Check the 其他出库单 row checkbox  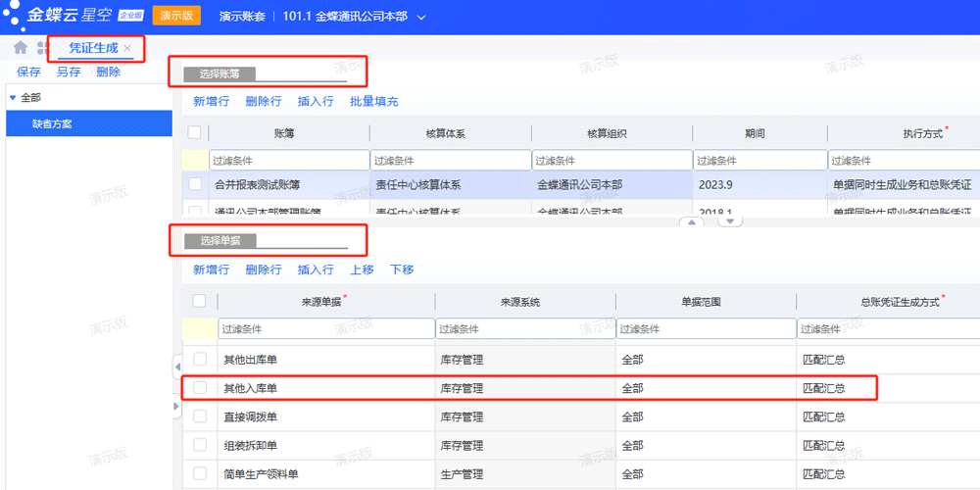[x=199, y=360]
